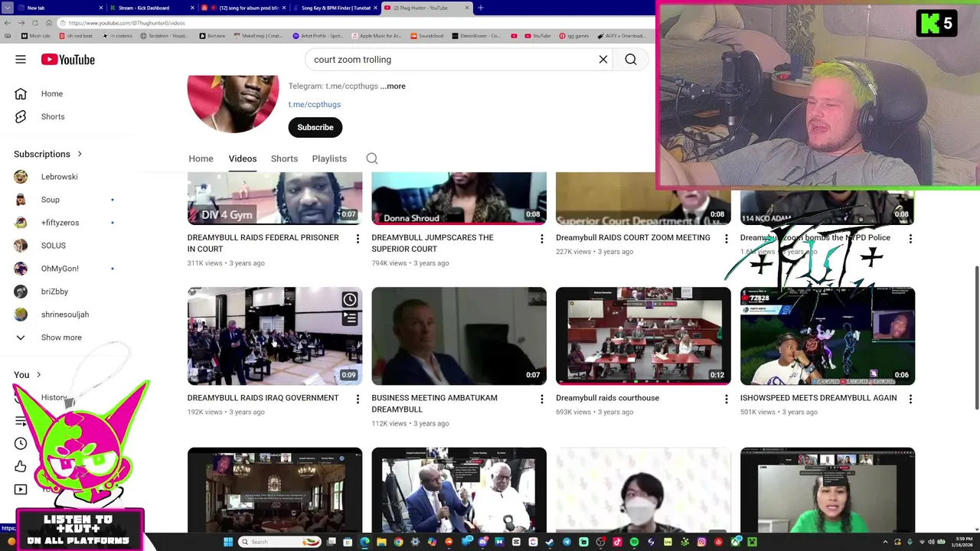Open shrinesouljah subscription channel
Viewport: 980px width, 551px height.
[x=65, y=315]
